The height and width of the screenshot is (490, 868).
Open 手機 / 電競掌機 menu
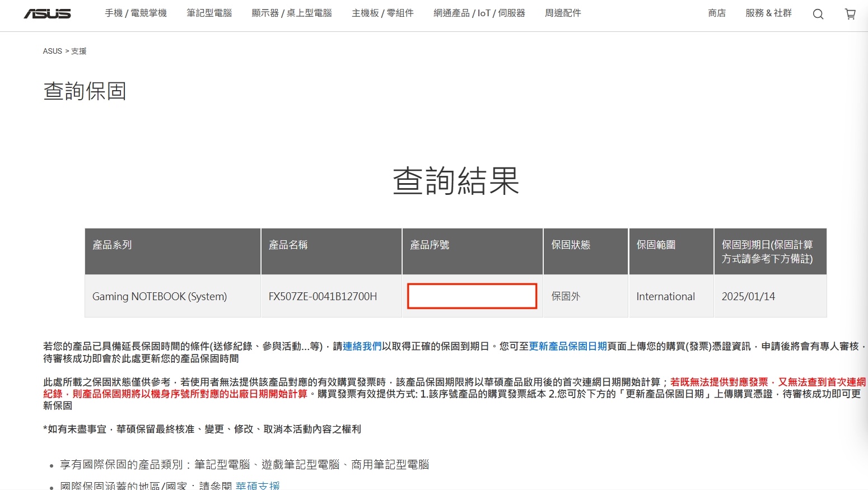(x=136, y=13)
